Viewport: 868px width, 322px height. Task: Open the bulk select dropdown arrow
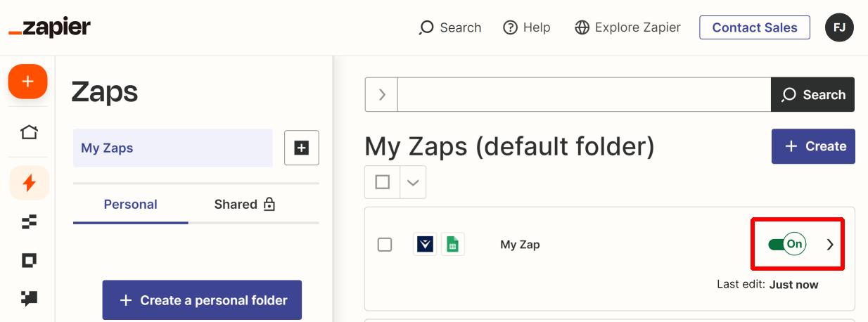pos(413,182)
